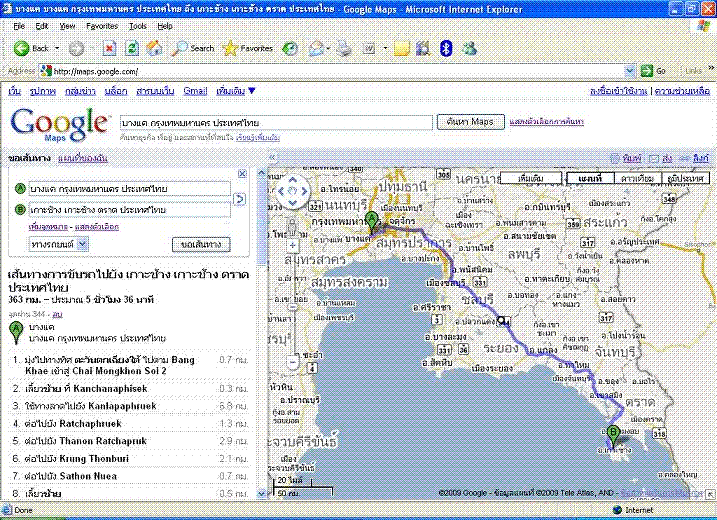The image size is (717, 520).
Task: Close the directions input box
Action: (x=242, y=173)
